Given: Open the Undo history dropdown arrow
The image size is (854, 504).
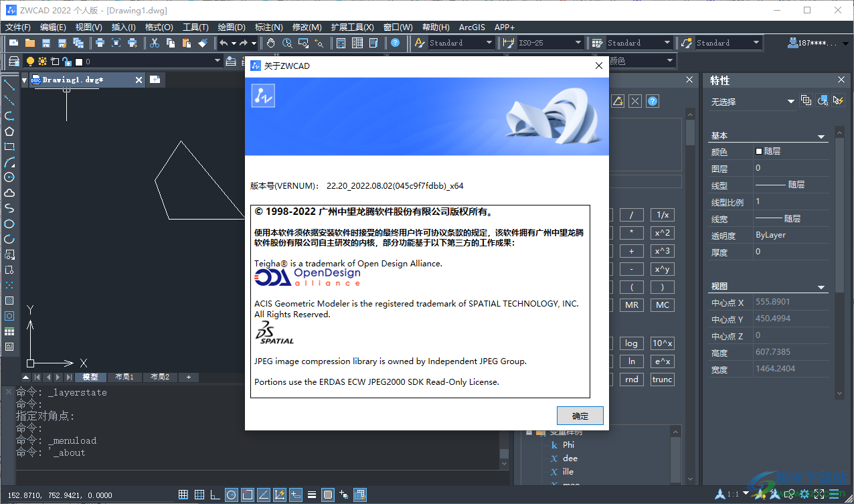Looking at the screenshot, I should (234, 43).
